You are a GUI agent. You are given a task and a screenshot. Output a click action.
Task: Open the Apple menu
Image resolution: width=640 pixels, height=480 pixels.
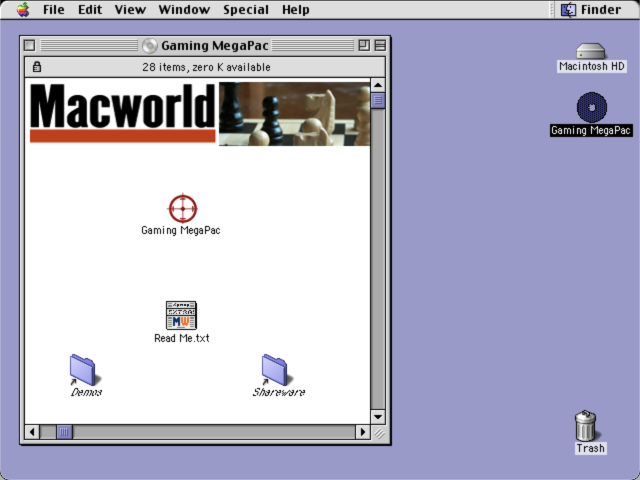pos(23,9)
